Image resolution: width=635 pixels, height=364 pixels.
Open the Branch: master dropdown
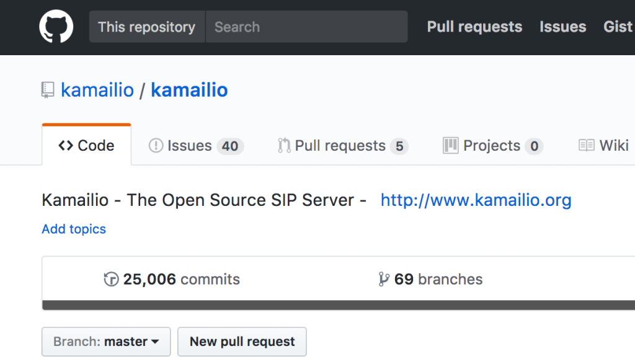(106, 342)
